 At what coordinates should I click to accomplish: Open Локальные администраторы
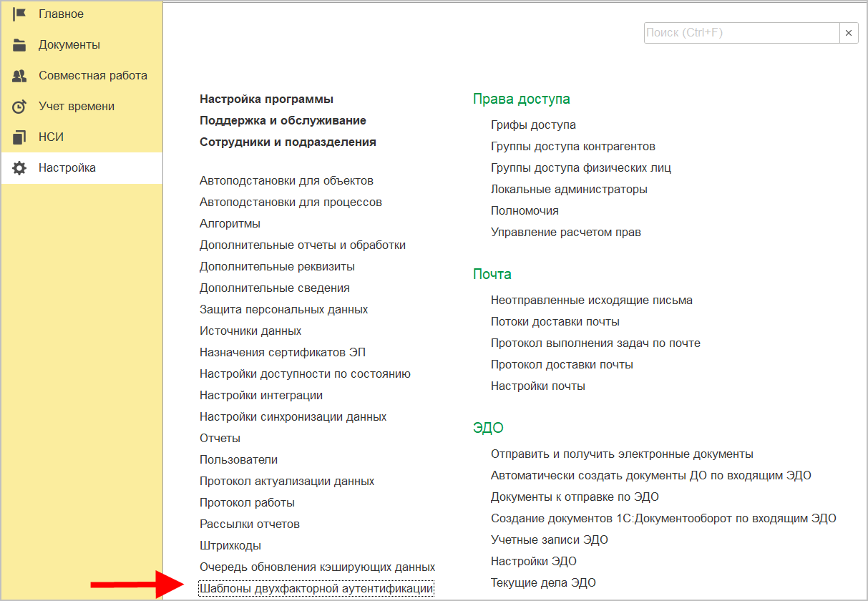pyautogui.click(x=569, y=189)
